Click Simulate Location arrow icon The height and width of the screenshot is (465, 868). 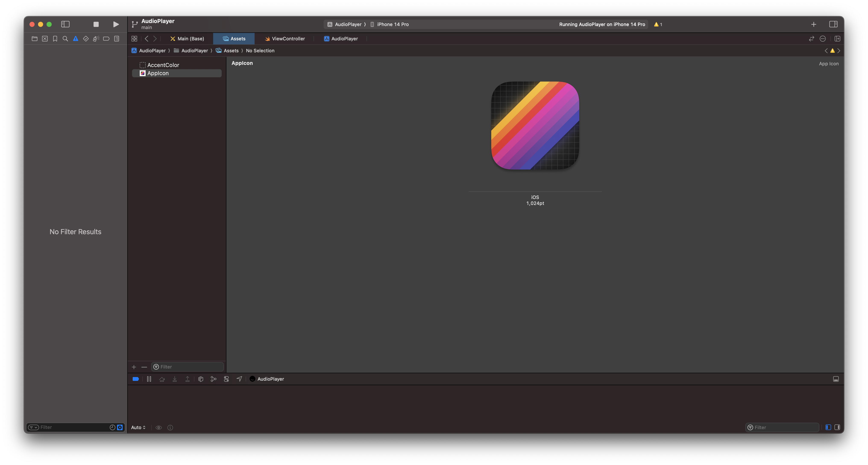click(x=239, y=379)
